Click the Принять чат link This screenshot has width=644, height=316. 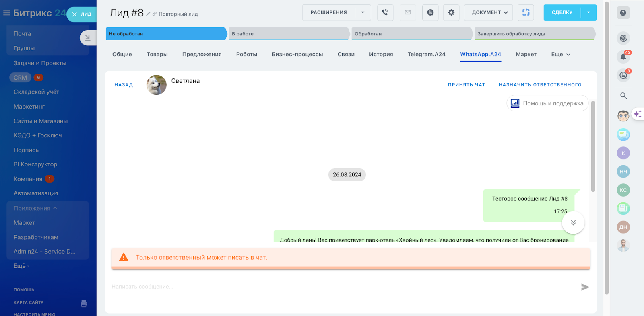pos(466,85)
